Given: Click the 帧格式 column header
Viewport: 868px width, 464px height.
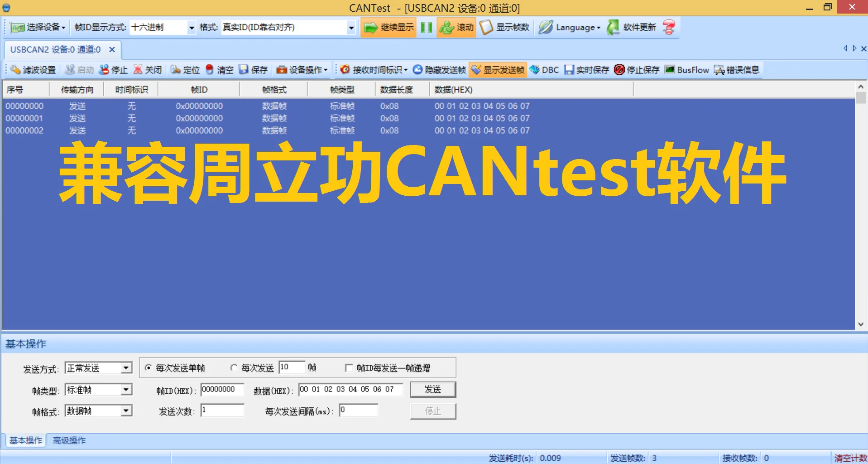Looking at the screenshot, I should tap(274, 90).
